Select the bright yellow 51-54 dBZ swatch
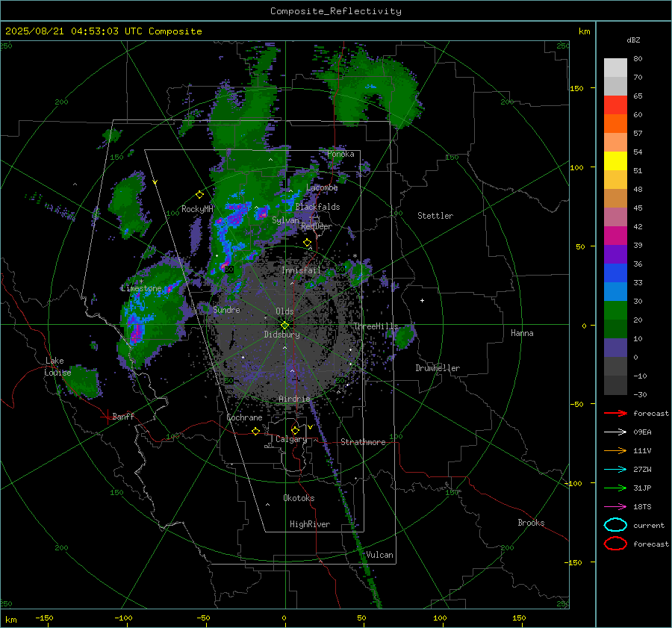672x628 pixels. 615,161
